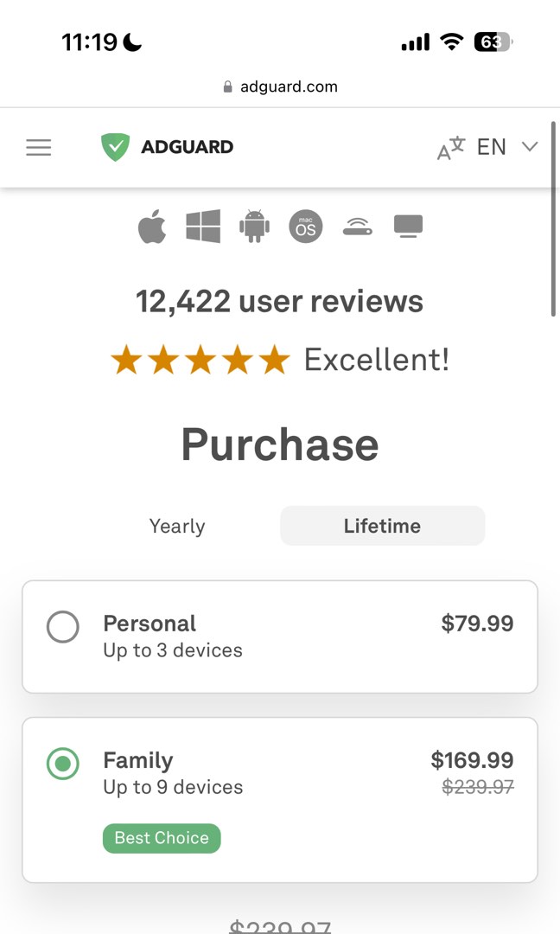Click the Best Choice badge
Screen dimensions: 560x934
pos(161,838)
